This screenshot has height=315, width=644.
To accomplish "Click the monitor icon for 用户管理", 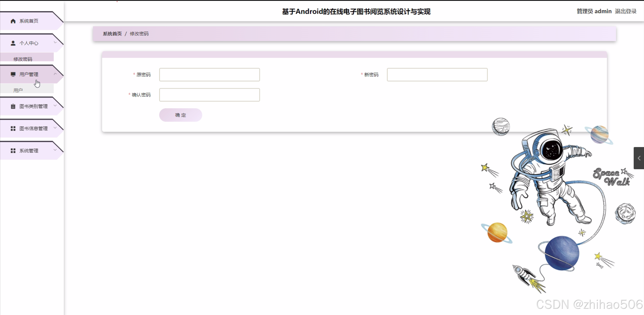I will [x=13, y=74].
